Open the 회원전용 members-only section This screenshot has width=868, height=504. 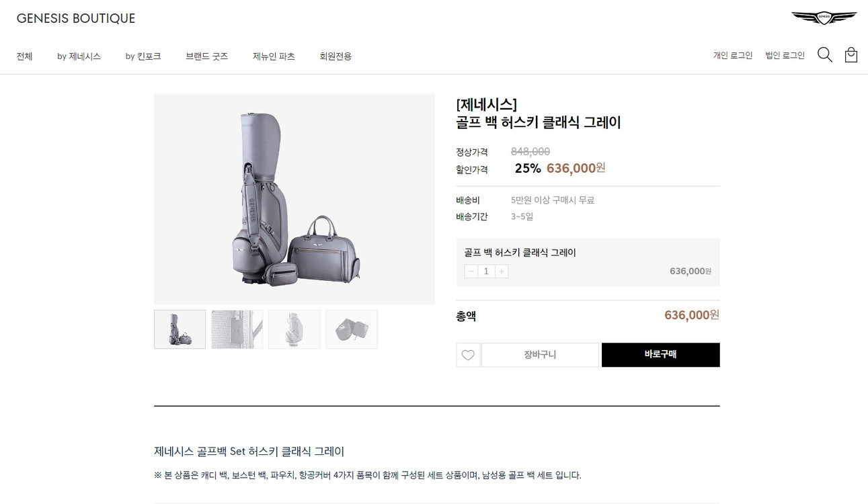(x=335, y=56)
